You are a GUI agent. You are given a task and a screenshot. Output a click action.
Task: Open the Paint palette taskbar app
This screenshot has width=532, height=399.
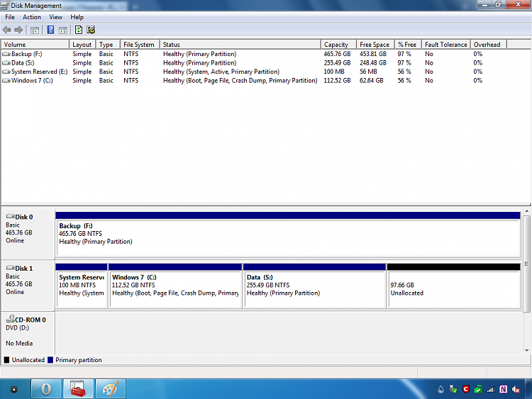(x=111, y=389)
